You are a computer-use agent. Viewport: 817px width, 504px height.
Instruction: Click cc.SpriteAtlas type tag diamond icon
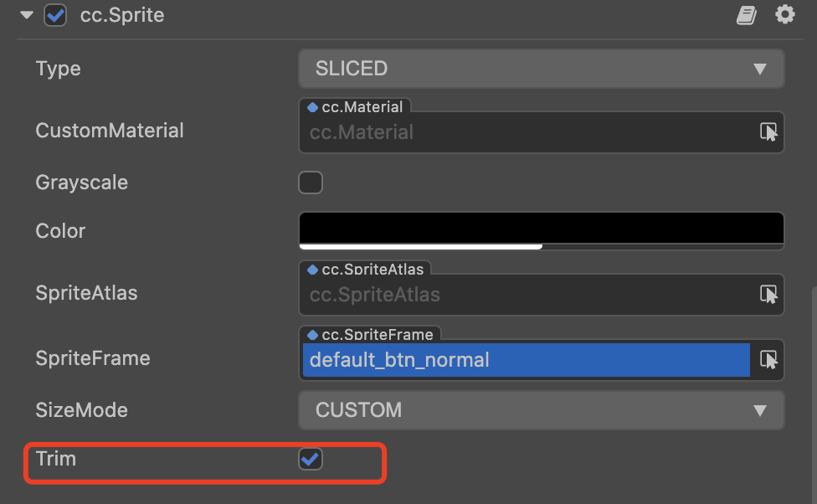click(312, 270)
